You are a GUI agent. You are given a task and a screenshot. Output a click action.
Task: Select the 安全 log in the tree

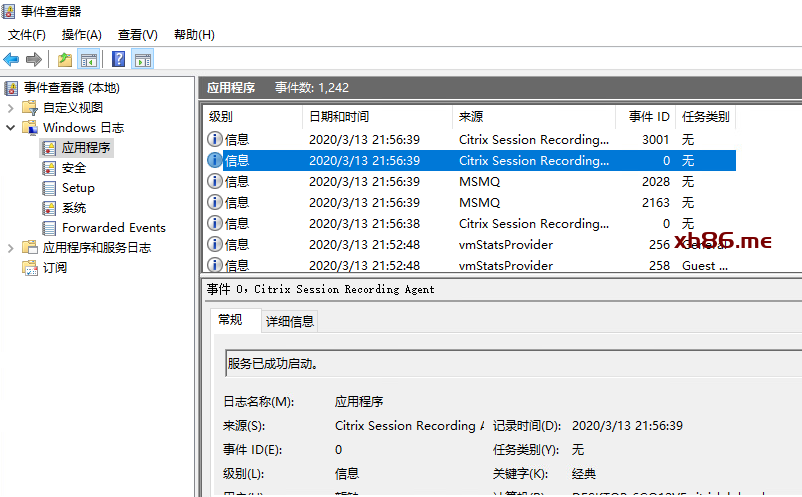73,168
